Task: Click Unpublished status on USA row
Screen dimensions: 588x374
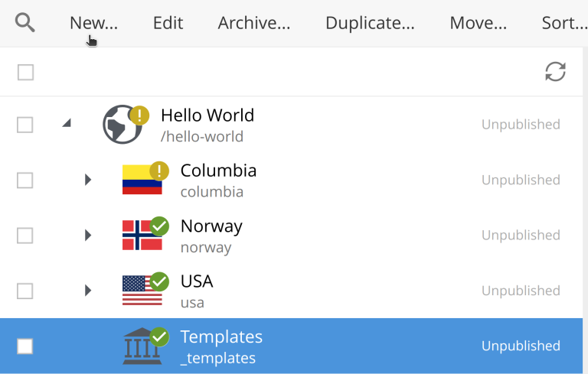Action: coord(521,291)
